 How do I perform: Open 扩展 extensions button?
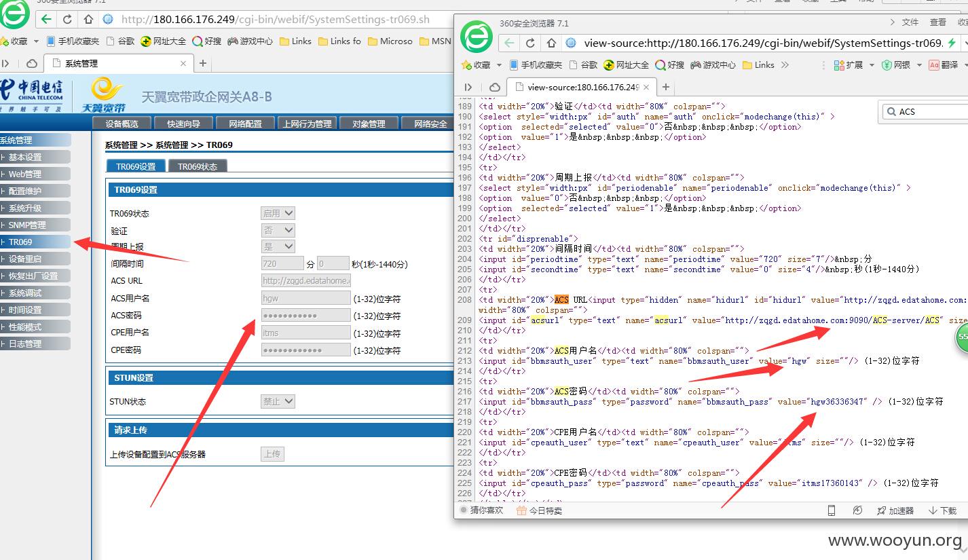tap(847, 65)
